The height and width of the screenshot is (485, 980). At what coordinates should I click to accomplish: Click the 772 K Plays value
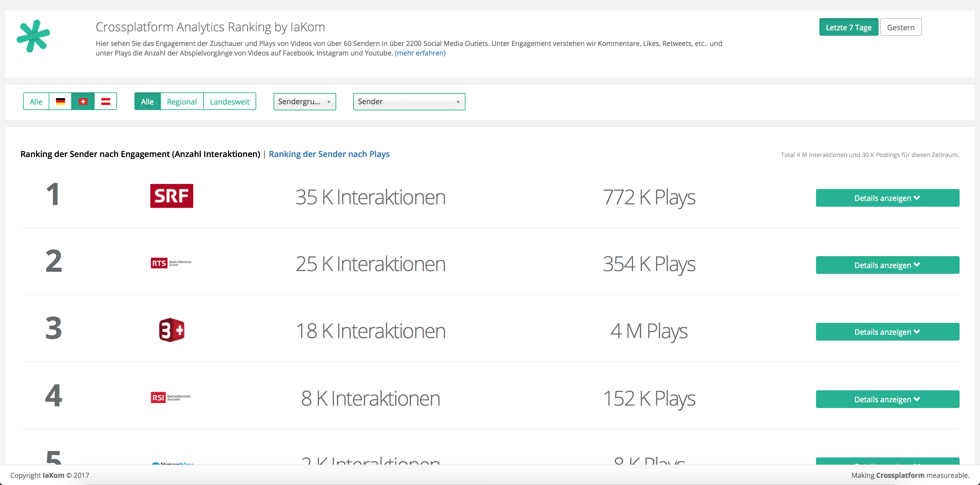coord(649,197)
